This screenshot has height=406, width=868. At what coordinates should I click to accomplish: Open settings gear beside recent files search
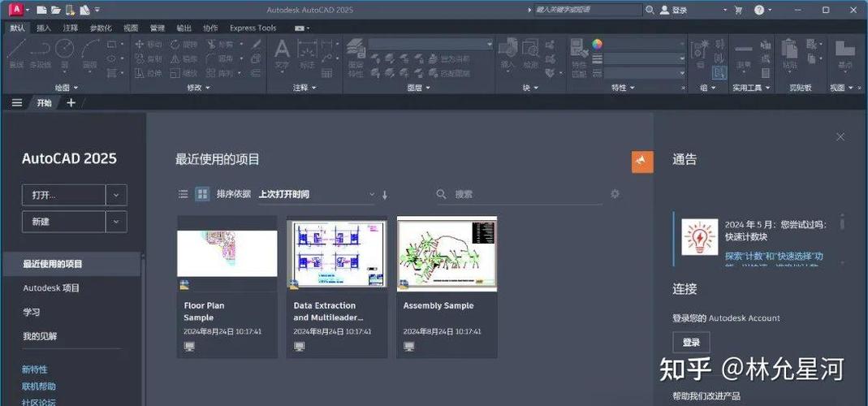click(x=615, y=194)
